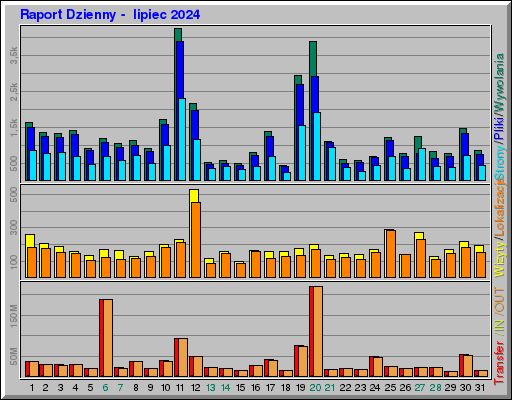Click day "1" on the x-axis
Screen dimensions: 512x400
pos(32,388)
